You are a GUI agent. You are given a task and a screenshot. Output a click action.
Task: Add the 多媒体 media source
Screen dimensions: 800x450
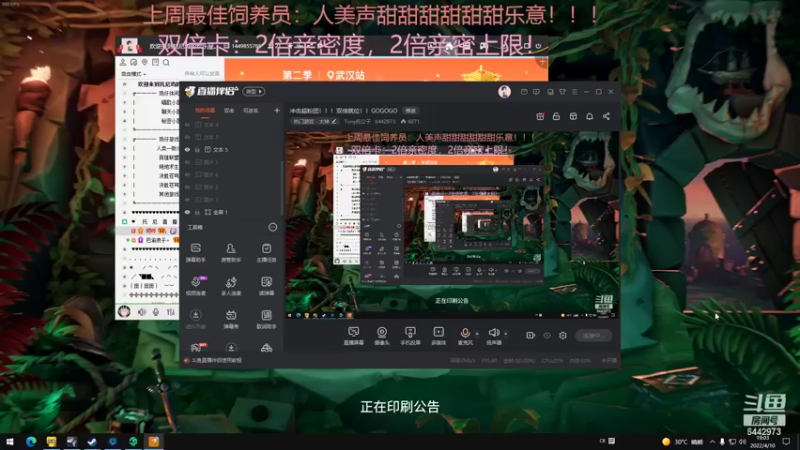[438, 336]
